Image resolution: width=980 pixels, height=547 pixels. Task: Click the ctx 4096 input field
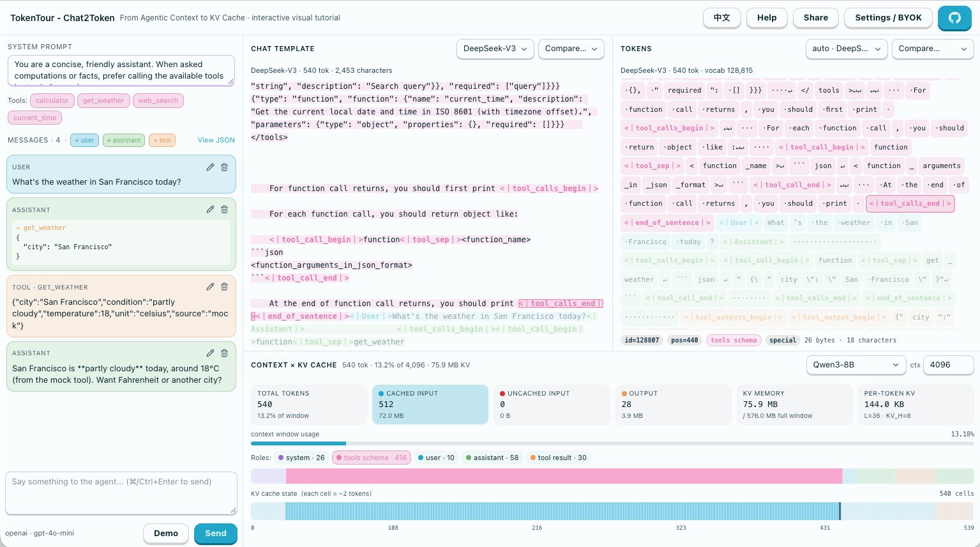click(948, 365)
